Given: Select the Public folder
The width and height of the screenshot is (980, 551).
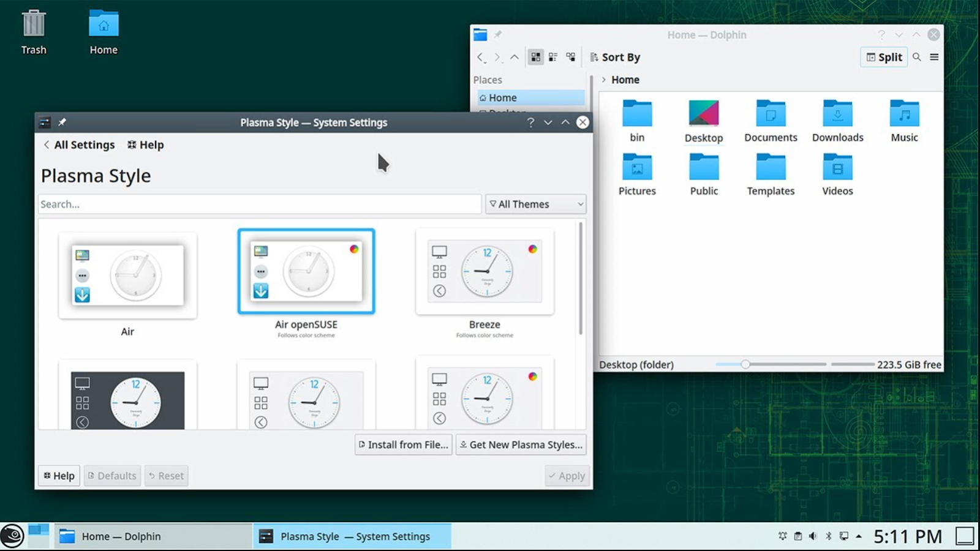Looking at the screenshot, I should [x=704, y=174].
